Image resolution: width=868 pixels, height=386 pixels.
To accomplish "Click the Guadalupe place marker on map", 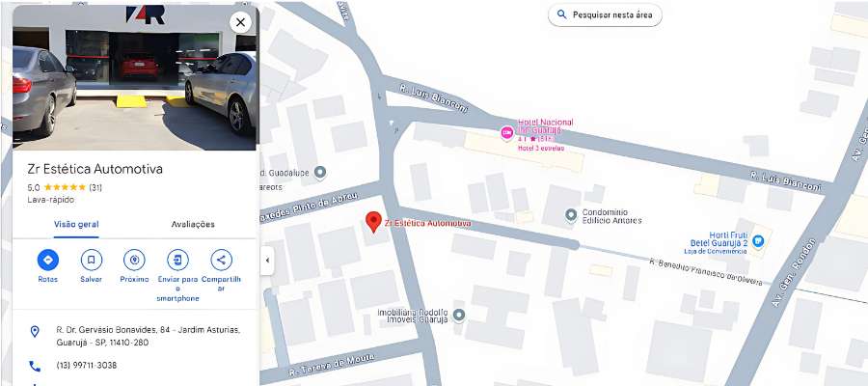I will [x=320, y=172].
